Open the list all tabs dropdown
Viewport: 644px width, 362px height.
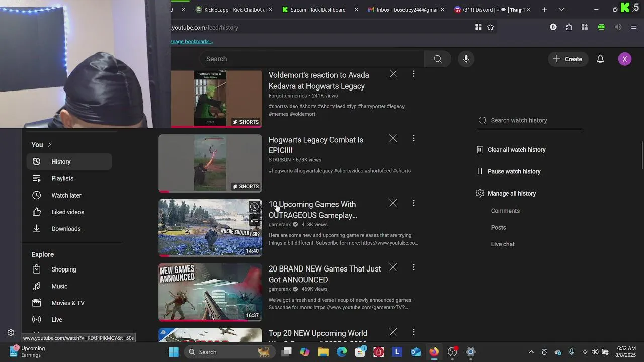(561, 10)
